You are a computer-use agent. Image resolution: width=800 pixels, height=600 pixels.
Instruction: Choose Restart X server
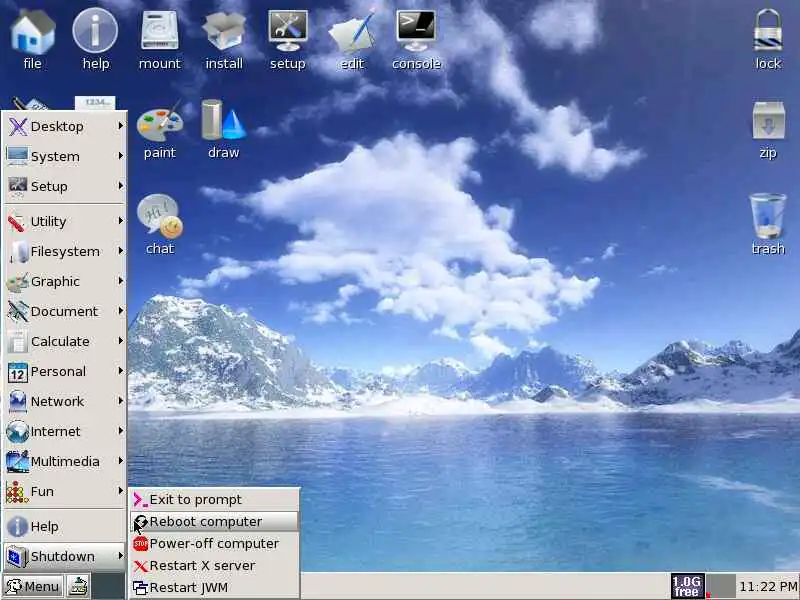214,565
